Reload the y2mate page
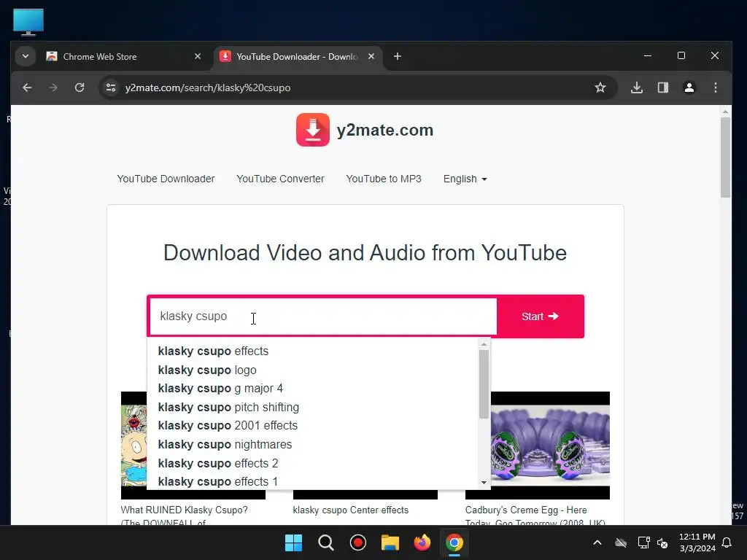747x560 pixels. 80,87
